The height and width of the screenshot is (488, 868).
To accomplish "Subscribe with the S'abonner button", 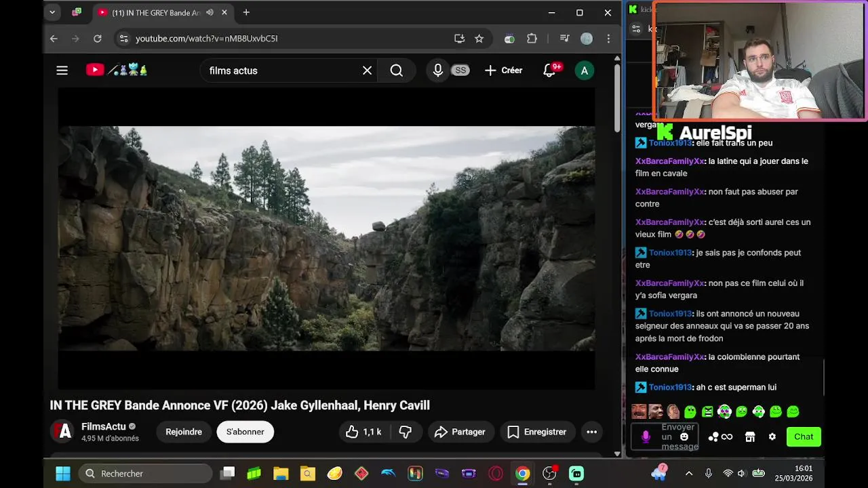I will click(x=245, y=432).
